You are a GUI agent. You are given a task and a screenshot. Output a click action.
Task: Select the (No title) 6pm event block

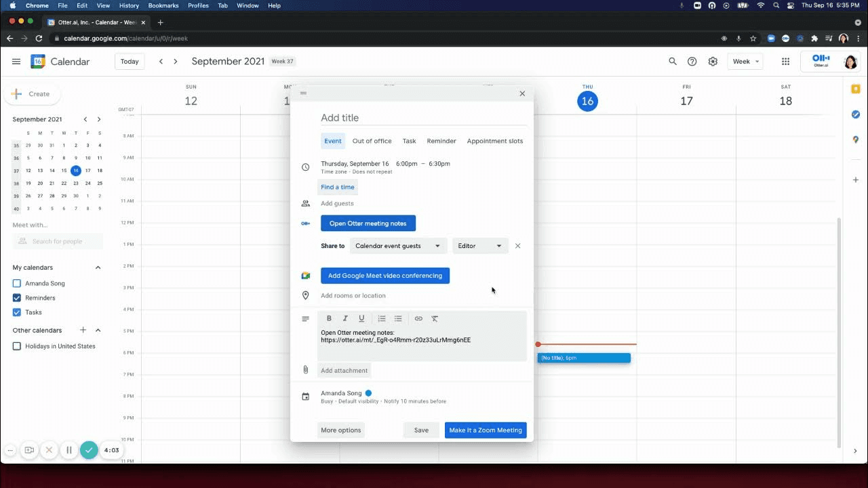pyautogui.click(x=584, y=358)
